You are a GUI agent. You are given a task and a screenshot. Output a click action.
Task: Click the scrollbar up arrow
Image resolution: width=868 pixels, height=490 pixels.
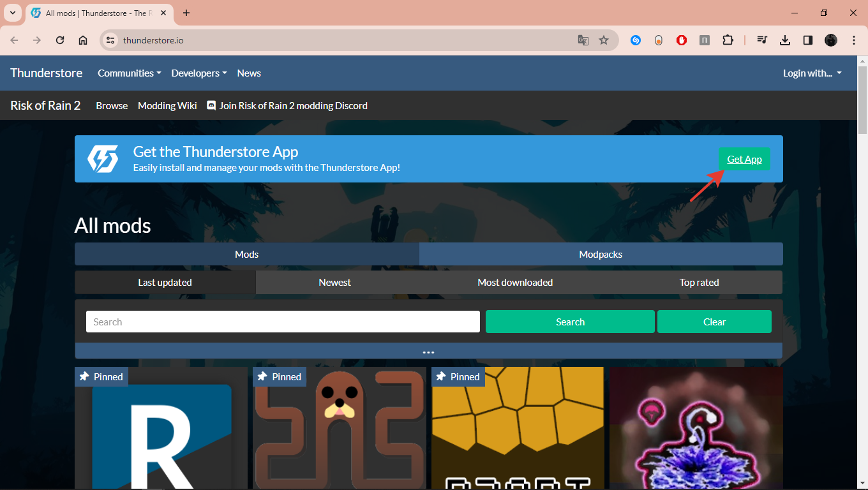pyautogui.click(x=862, y=61)
